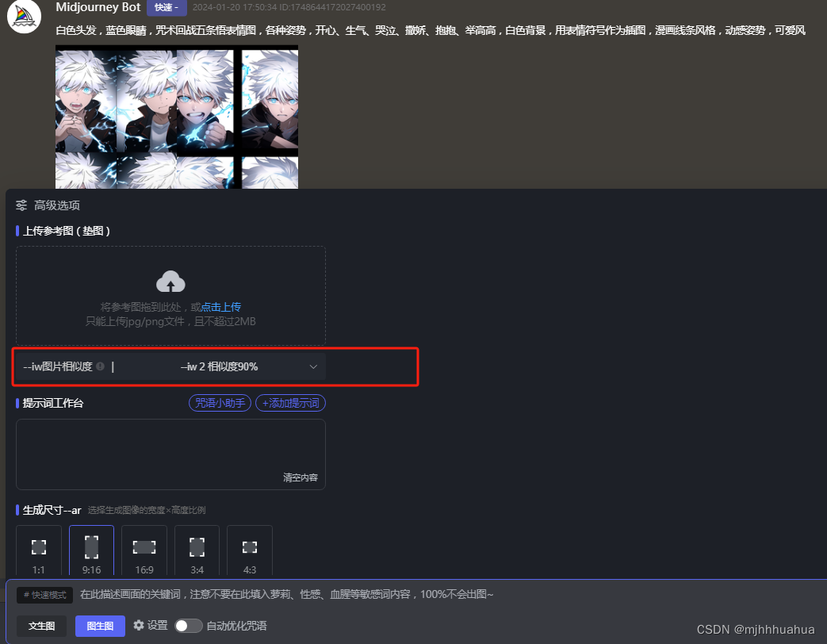827x644 pixels.
Task: Open the 设置 gear icon
Action: click(139, 626)
